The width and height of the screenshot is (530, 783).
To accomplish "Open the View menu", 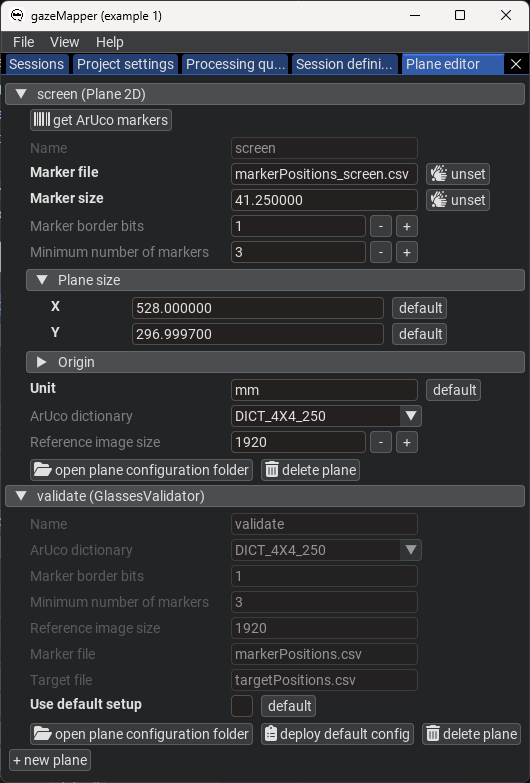I will click(x=64, y=42).
